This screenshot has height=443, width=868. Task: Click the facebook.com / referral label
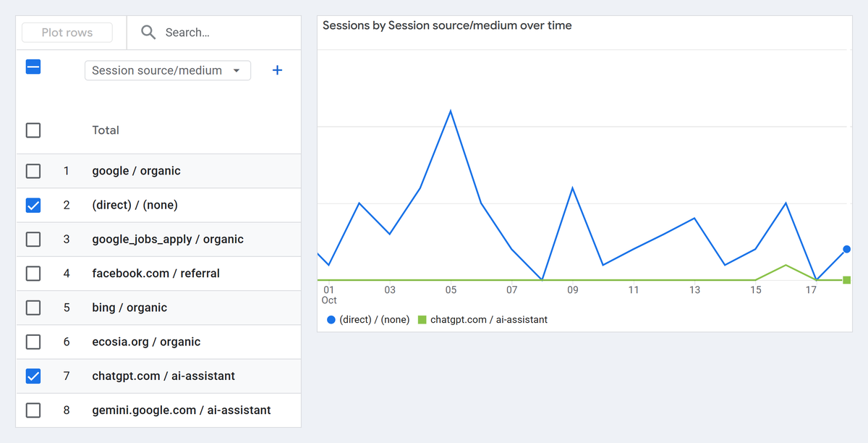(156, 274)
